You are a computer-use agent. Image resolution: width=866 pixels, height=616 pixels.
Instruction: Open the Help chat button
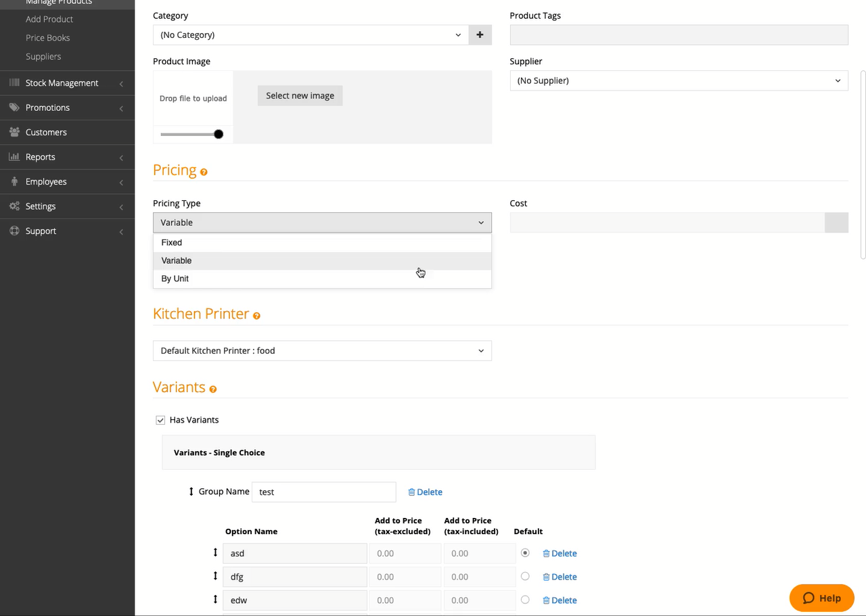(x=821, y=598)
